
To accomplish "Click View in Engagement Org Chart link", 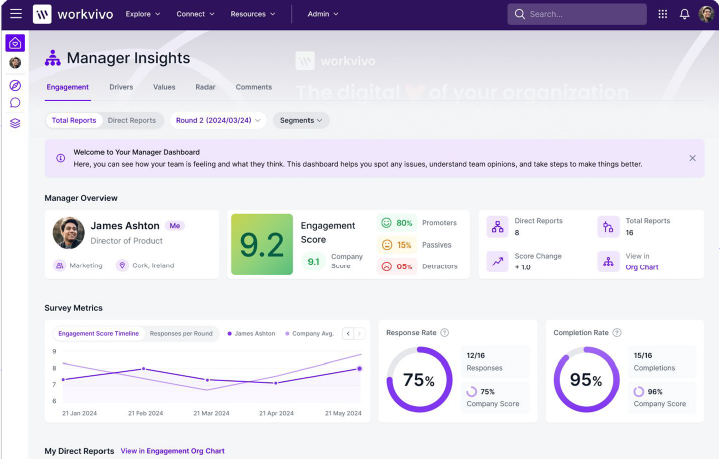I will tap(173, 451).
